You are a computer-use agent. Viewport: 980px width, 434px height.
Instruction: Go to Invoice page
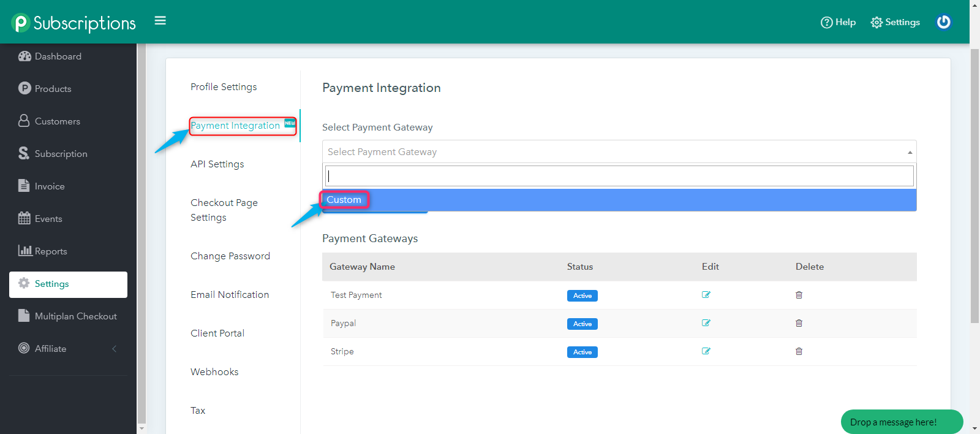click(x=50, y=186)
